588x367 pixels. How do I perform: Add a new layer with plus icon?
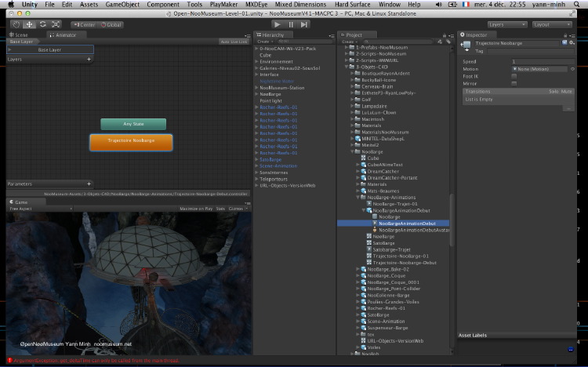89,60
